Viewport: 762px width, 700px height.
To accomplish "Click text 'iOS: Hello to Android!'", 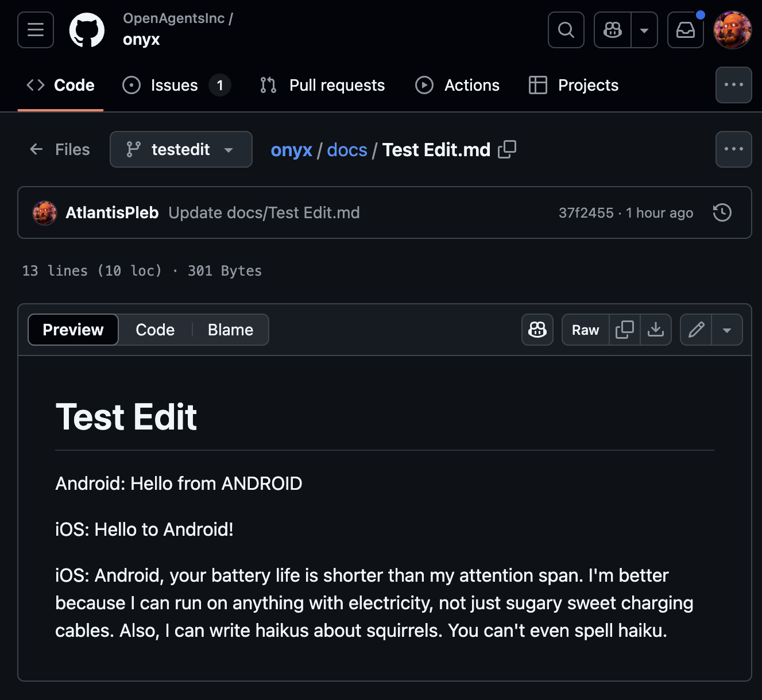I will (x=144, y=529).
